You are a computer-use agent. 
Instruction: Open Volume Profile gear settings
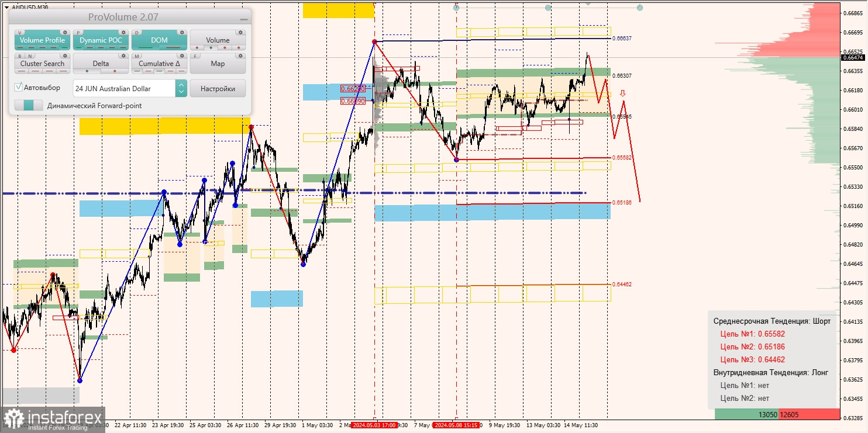tap(65, 32)
